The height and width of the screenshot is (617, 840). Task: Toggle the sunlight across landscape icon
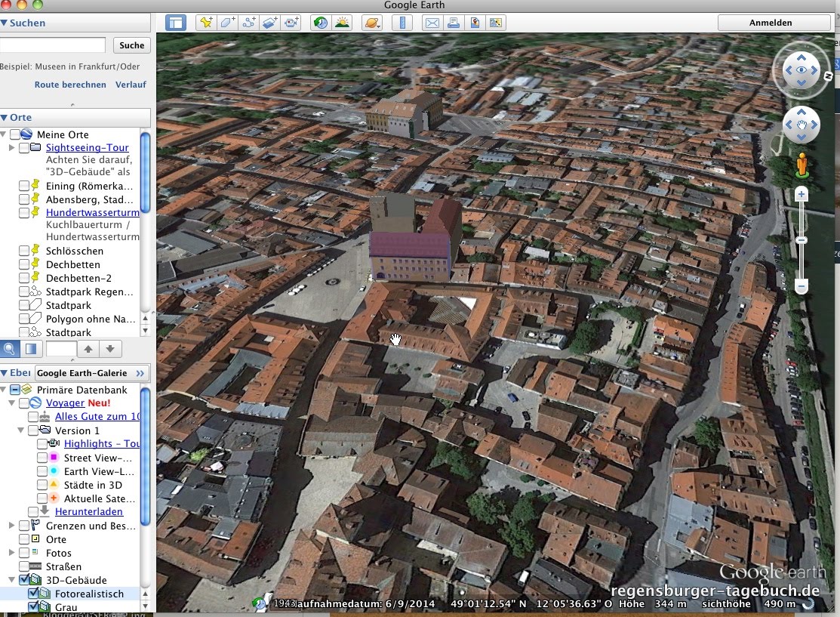343,23
